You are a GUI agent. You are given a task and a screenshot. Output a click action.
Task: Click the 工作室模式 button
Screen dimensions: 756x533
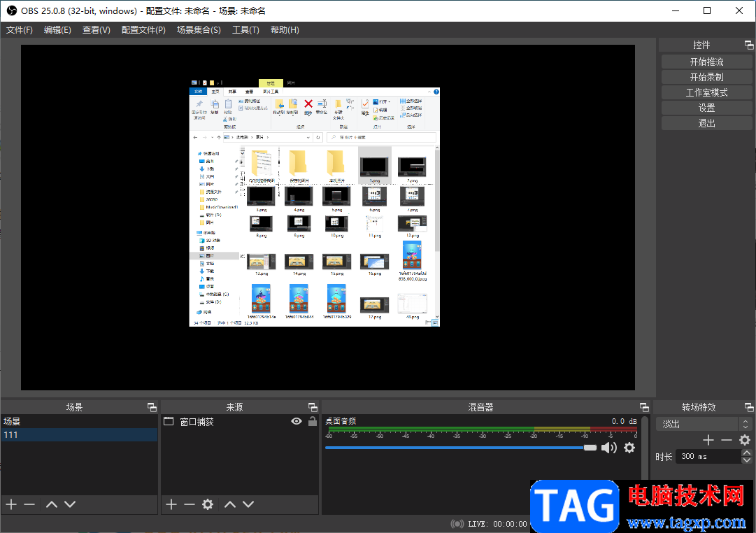pos(706,92)
